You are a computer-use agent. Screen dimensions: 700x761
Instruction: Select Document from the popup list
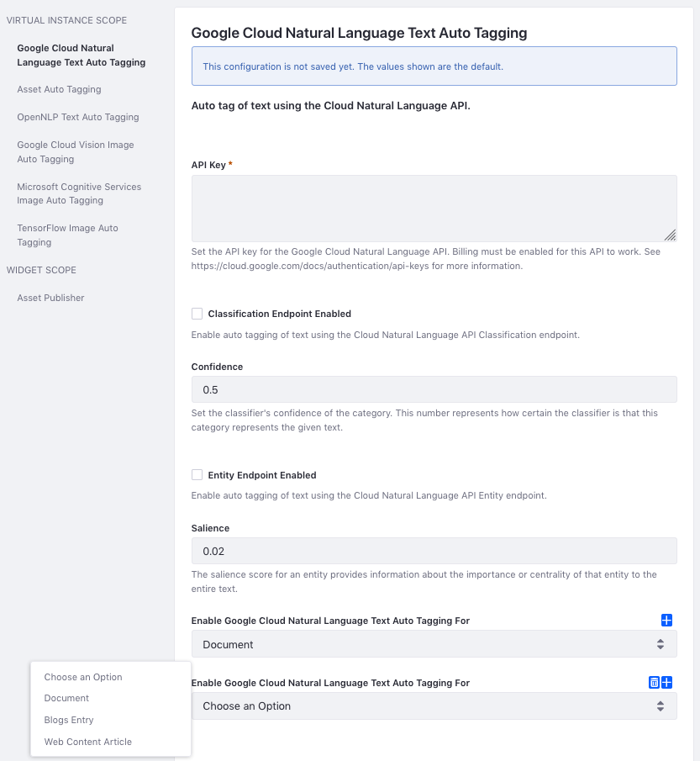tap(66, 698)
